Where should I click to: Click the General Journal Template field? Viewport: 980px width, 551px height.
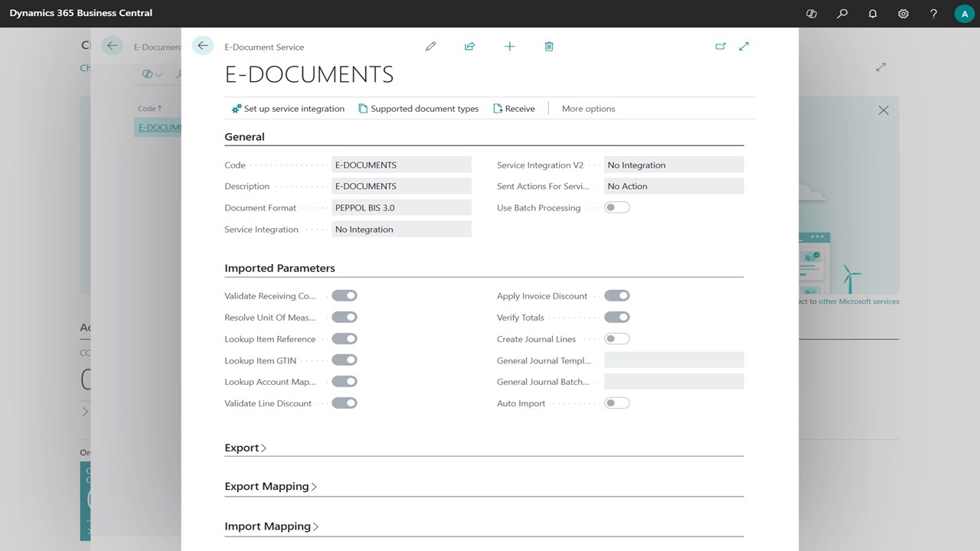[674, 360]
